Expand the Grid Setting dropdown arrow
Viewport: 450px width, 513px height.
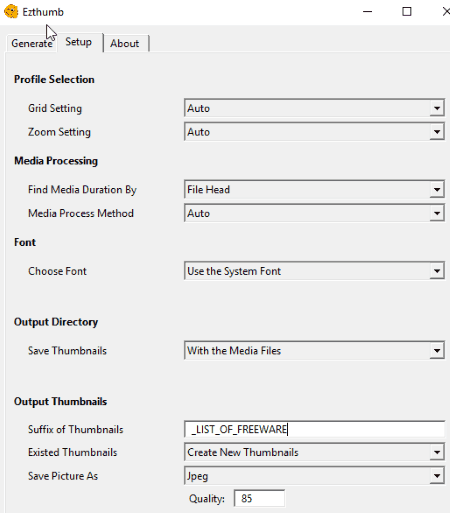click(x=437, y=108)
